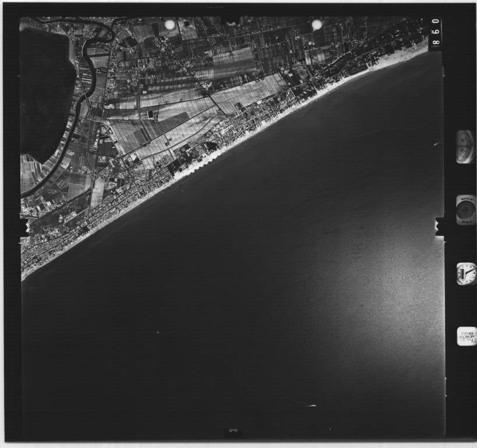Click the circular bubble level instrument

(466, 209)
